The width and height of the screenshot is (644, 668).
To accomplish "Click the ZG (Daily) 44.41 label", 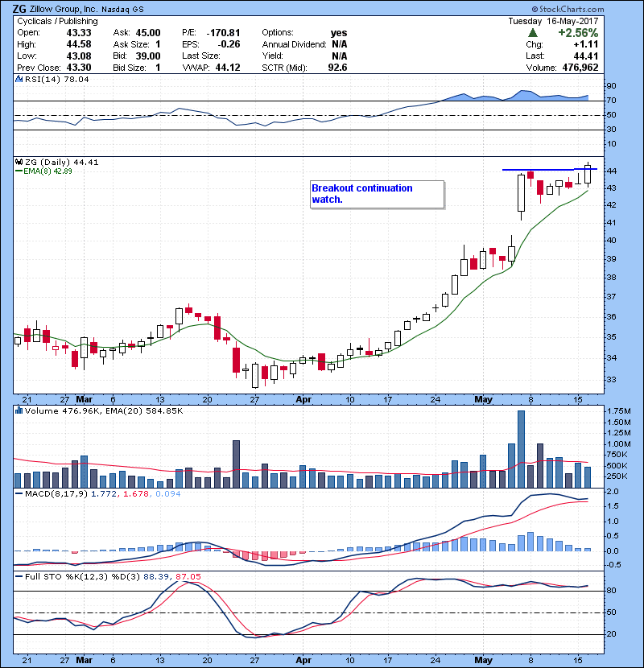I will [x=61, y=163].
